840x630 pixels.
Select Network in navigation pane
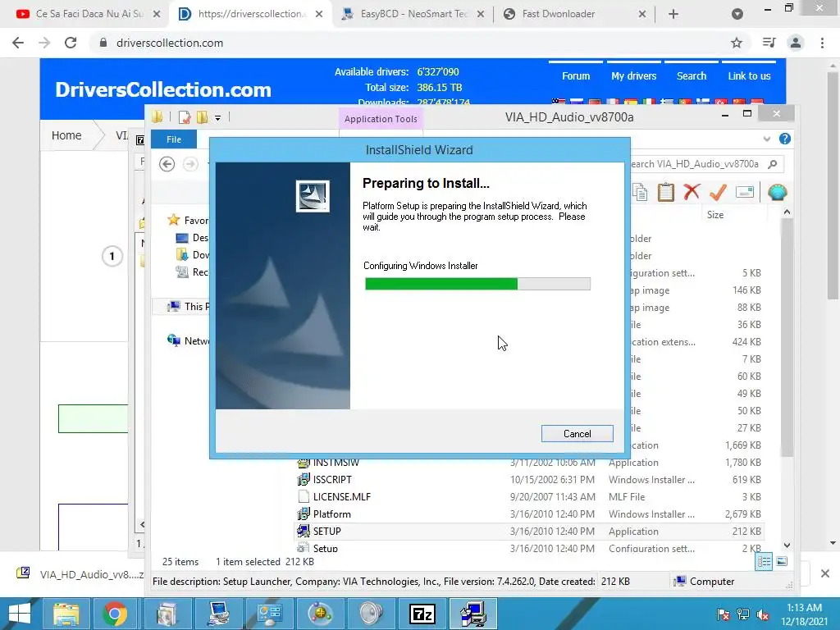[188, 340]
